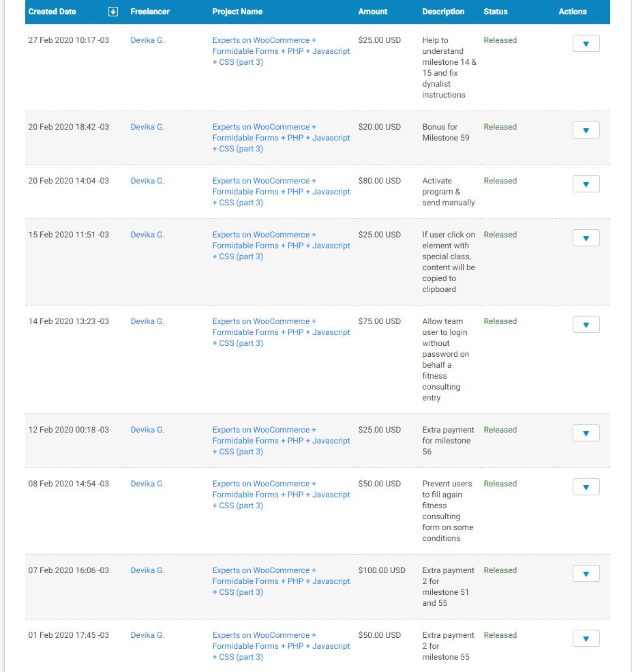Viewport: 632px width, 672px height.
Task: Open actions dropdown for 08 Feb 2020 row
Action: click(x=586, y=487)
